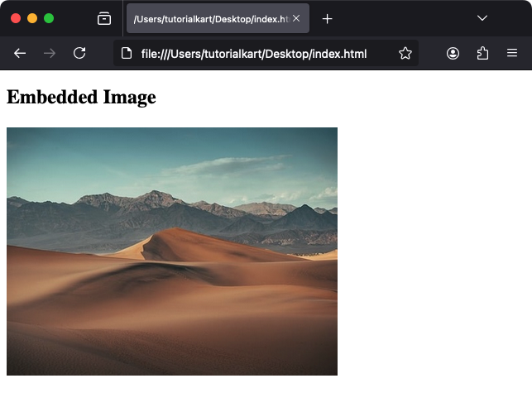532x407 pixels.
Task: Minimize the window with the yellow button
Action: 32,18
